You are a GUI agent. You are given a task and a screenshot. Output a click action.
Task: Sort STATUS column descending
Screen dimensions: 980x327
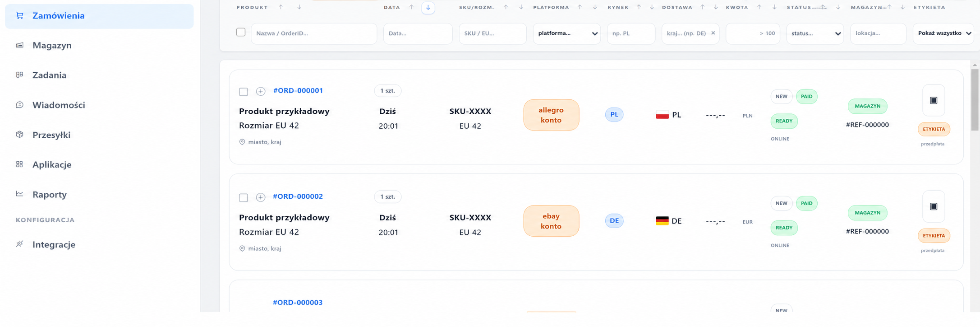[838, 7]
